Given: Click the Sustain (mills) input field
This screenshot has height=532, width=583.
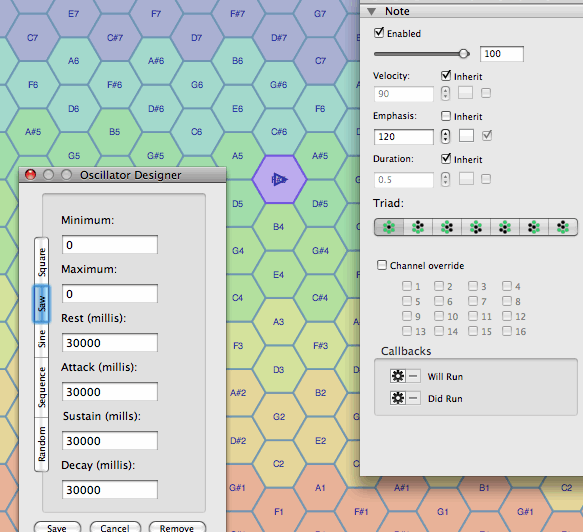Looking at the screenshot, I should (x=110, y=441).
